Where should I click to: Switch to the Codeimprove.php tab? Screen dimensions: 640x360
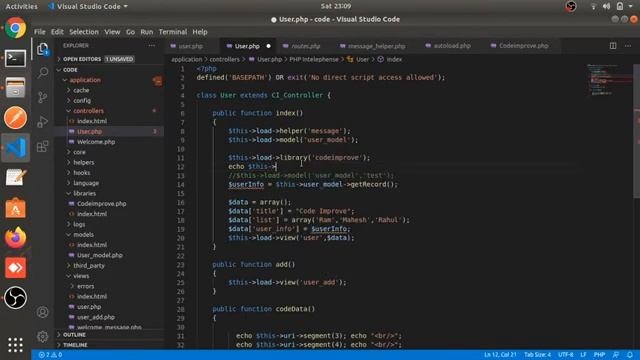[x=523, y=46]
